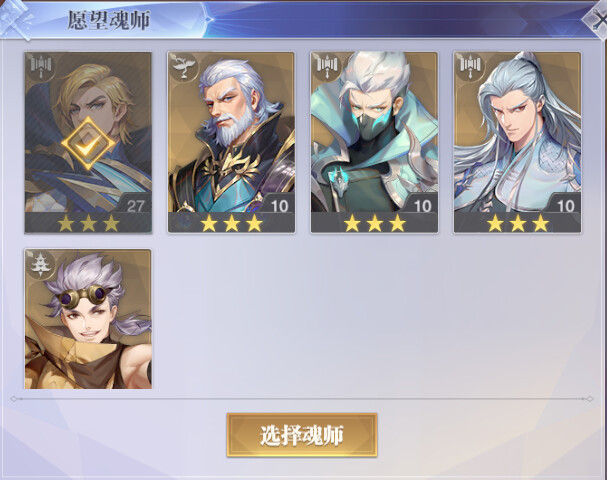Image resolution: width=607 pixels, height=480 pixels.
Task: Select the long silver-haired hero card
Action: tap(518, 142)
